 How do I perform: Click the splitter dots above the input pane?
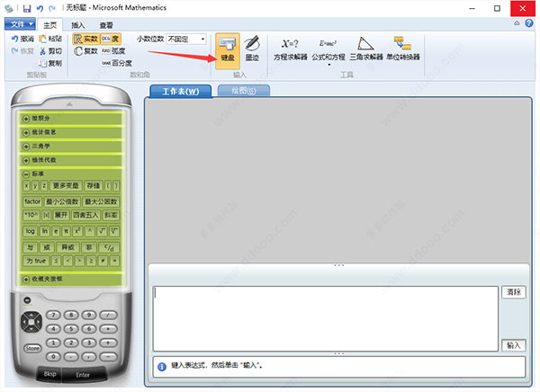pyautogui.click(x=339, y=265)
